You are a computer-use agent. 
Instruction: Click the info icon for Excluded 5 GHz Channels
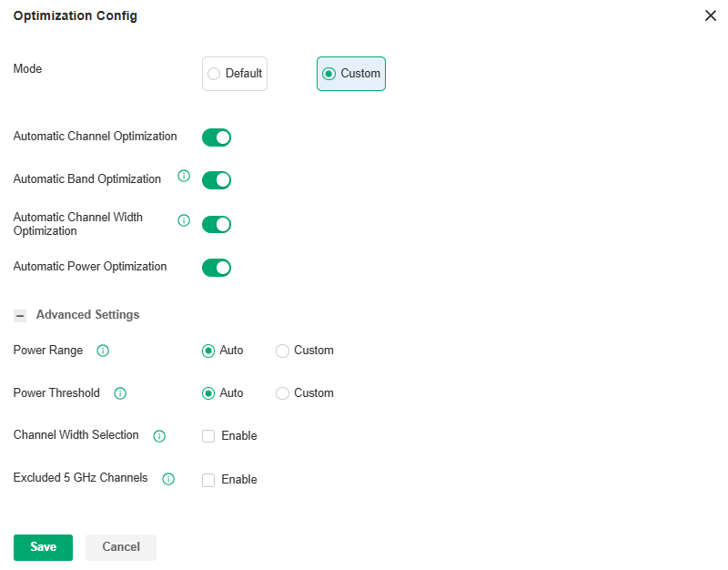(168, 479)
